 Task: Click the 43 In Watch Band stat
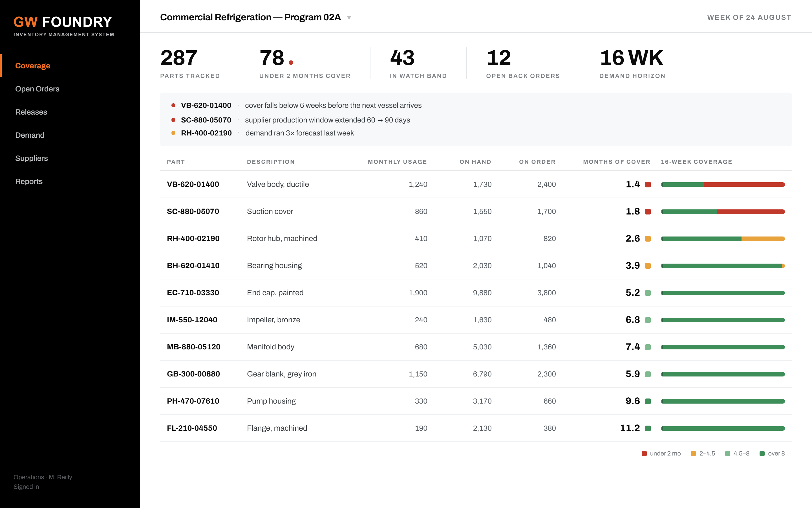click(x=418, y=63)
